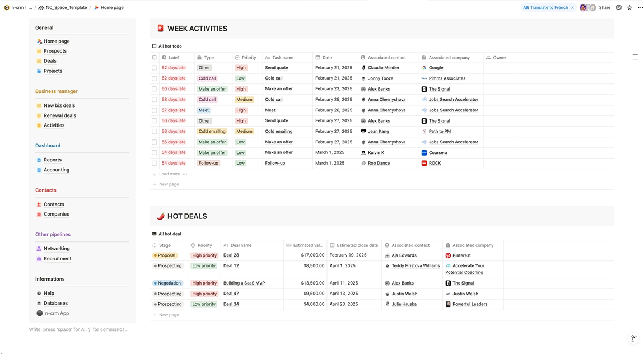Check the Send quote Claudio Meidler row
Screen dimensions: 644x354
(x=155, y=68)
